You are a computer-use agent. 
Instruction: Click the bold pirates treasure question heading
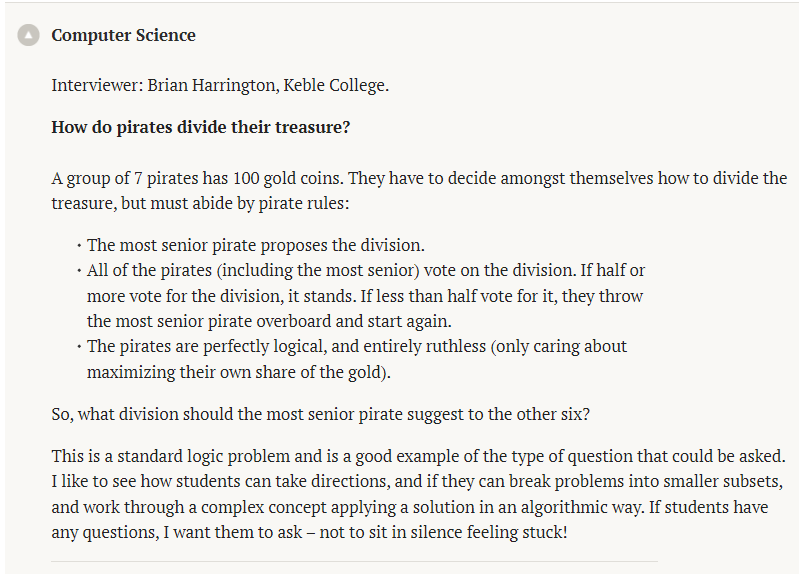pos(201,127)
